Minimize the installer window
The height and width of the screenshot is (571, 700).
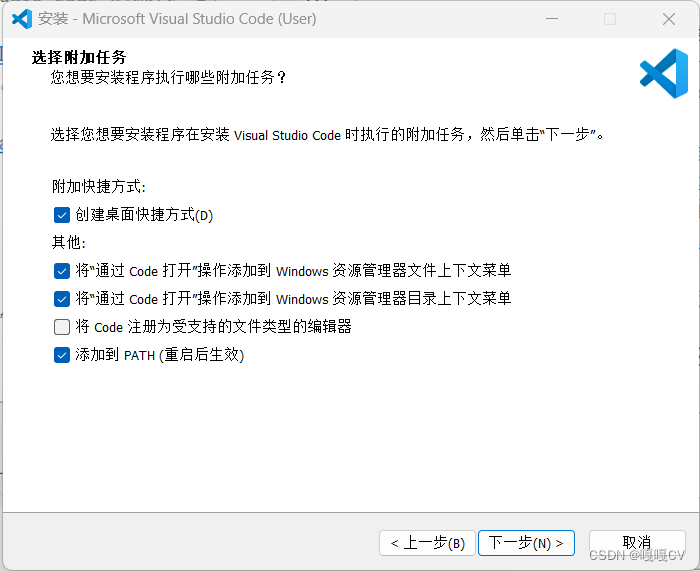552,19
